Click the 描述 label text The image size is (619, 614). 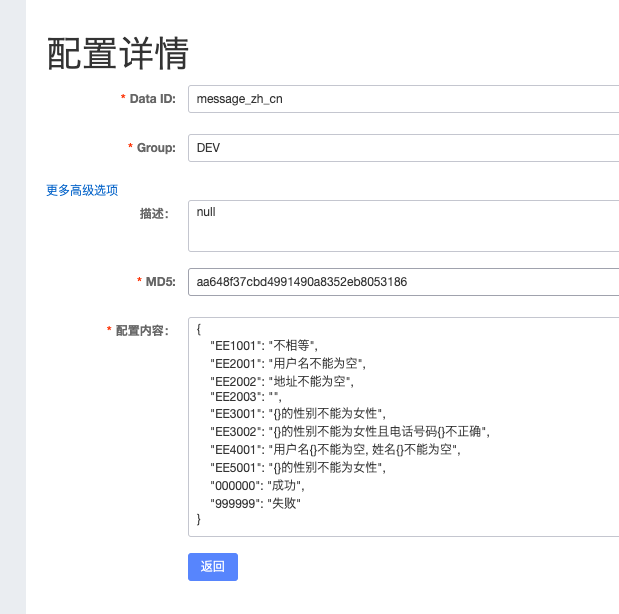point(154,213)
